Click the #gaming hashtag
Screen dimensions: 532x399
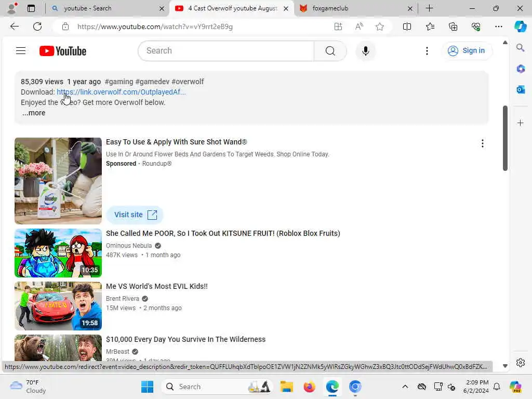(x=119, y=82)
